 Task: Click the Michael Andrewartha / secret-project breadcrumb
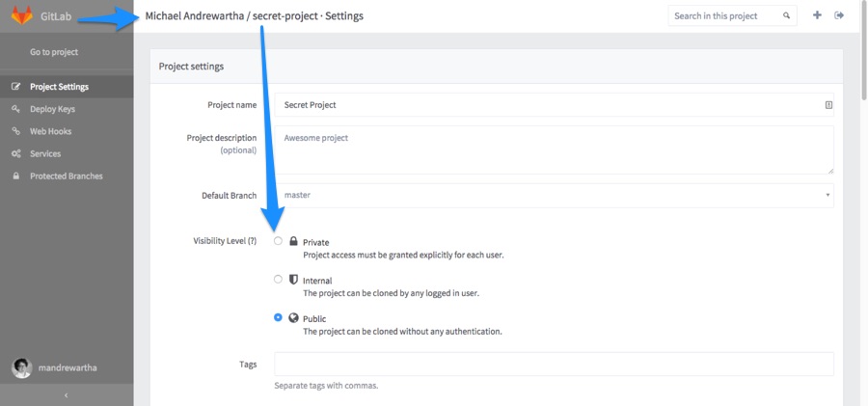(232, 16)
